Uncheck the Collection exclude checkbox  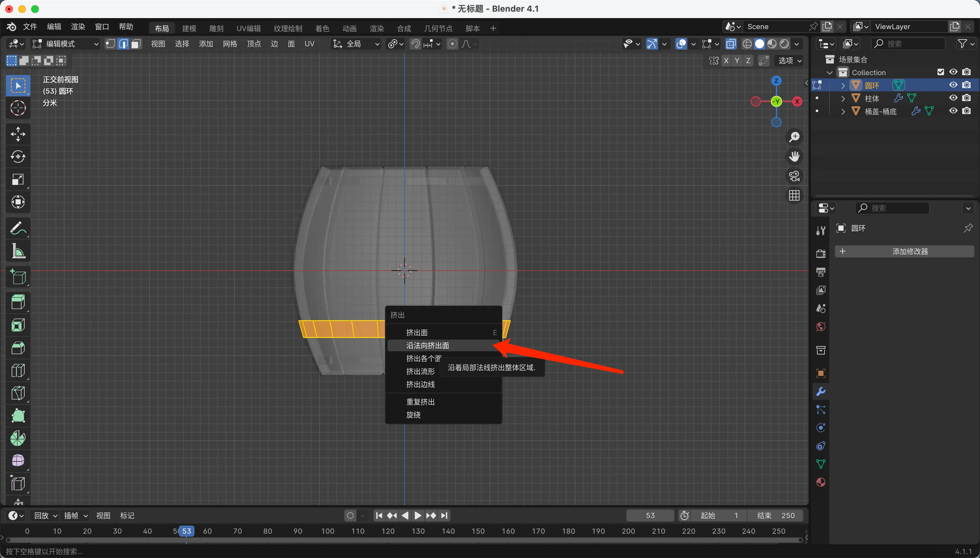(x=940, y=72)
